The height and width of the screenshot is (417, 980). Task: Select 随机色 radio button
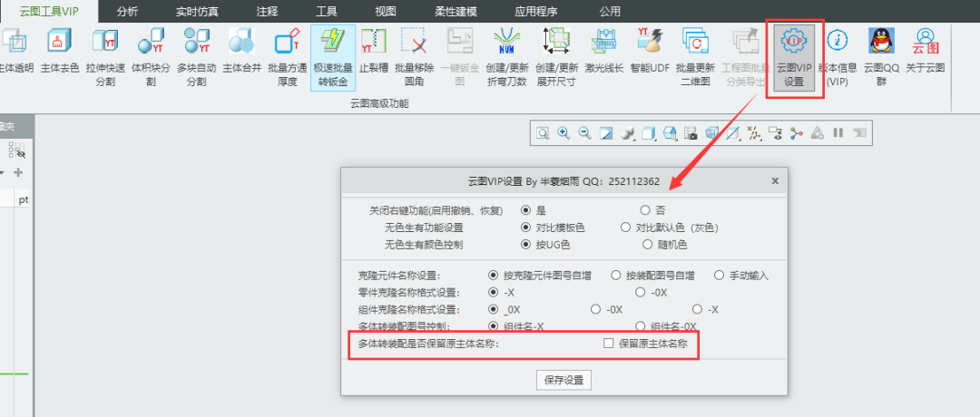coord(647,245)
